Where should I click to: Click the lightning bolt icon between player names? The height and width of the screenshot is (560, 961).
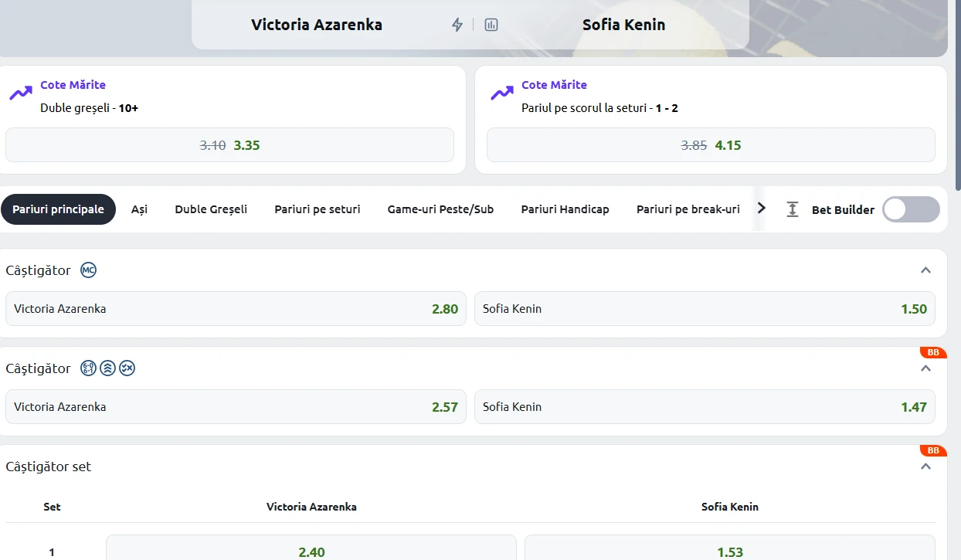[x=457, y=25]
